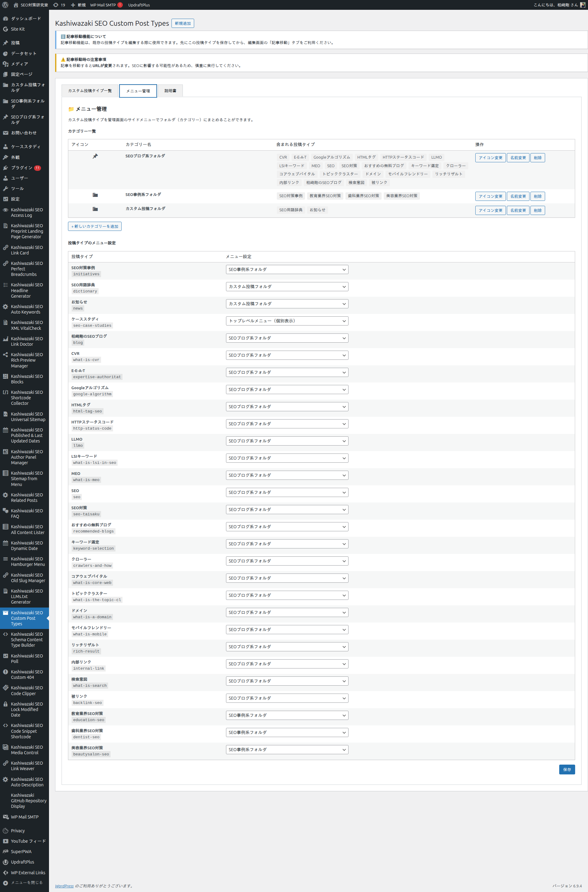Click the WordPress logo icon in admin bar
The image size is (588, 892).
pos(5,5)
